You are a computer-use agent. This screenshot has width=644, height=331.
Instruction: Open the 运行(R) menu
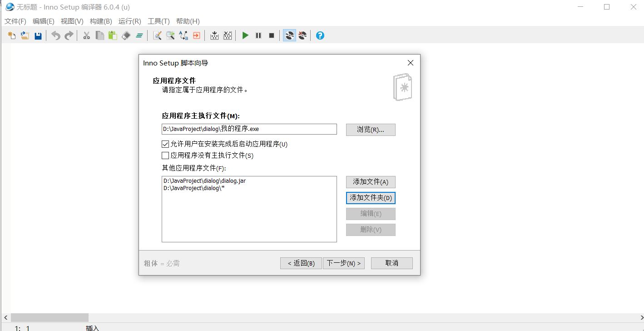[130, 21]
